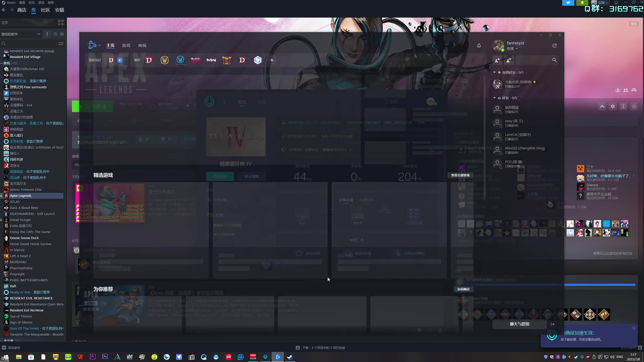
Task: Open Photoshop from taskbar
Action: tap(105, 357)
